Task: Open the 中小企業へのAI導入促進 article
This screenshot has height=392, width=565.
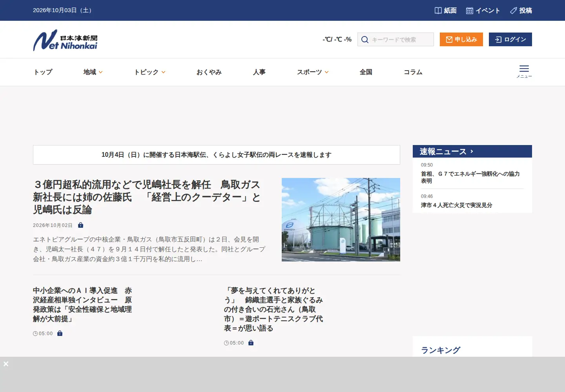Action: pyautogui.click(x=82, y=305)
